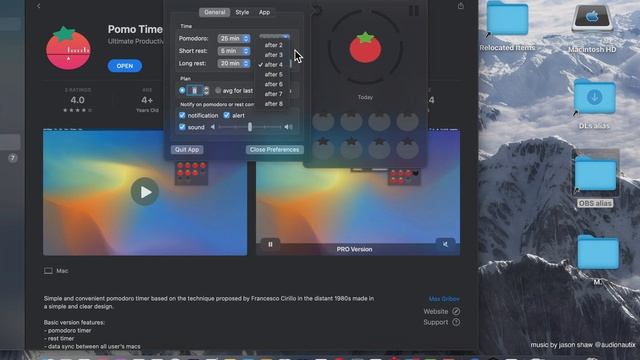Screen dimensions: 640x360
Task: Toggle the sound checkbox
Action: (x=182, y=127)
